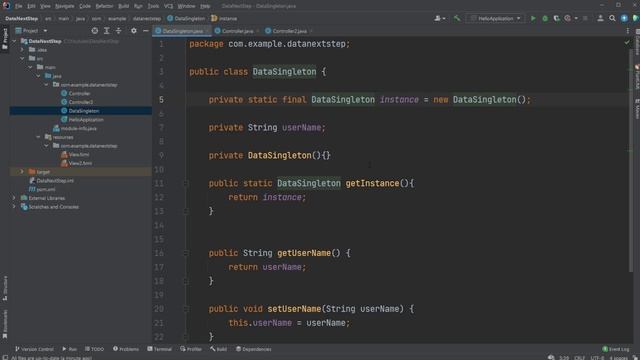Expand the .idea folder node
Screen dimensions: 640x360
click(22, 50)
